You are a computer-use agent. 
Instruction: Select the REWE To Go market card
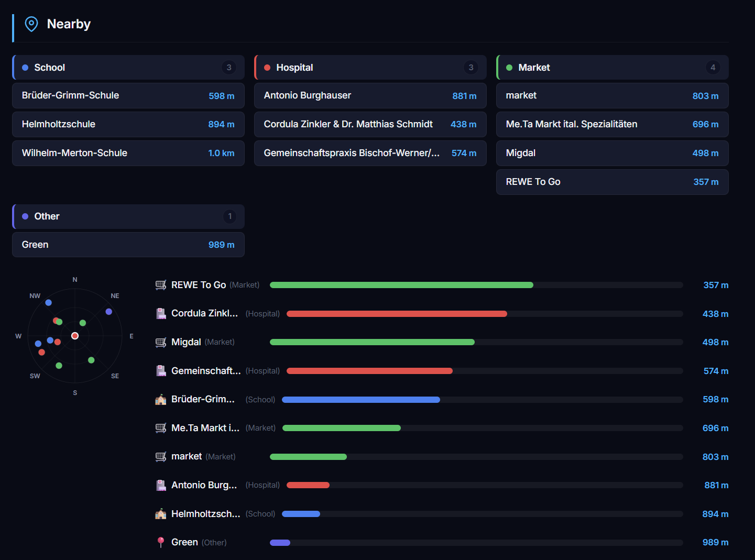click(612, 182)
